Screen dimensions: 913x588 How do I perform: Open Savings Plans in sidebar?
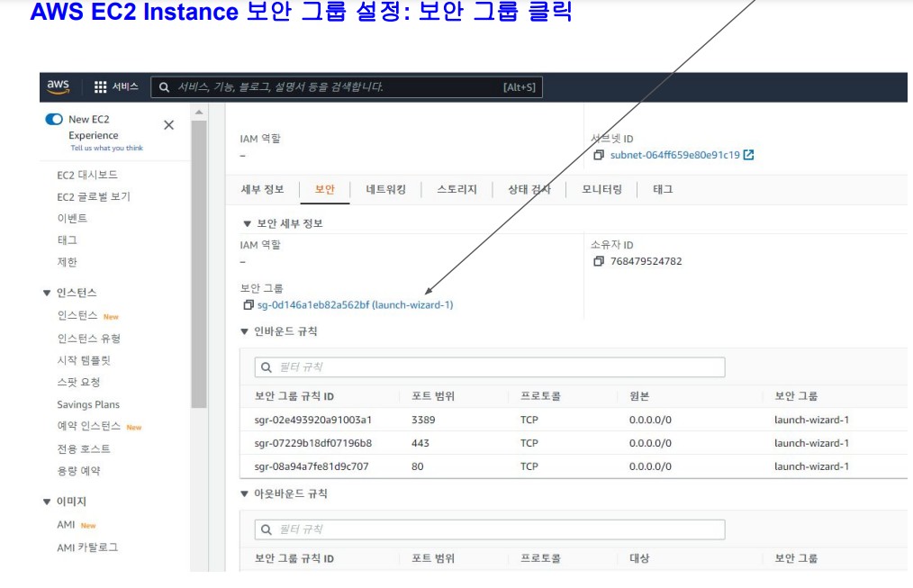point(88,404)
